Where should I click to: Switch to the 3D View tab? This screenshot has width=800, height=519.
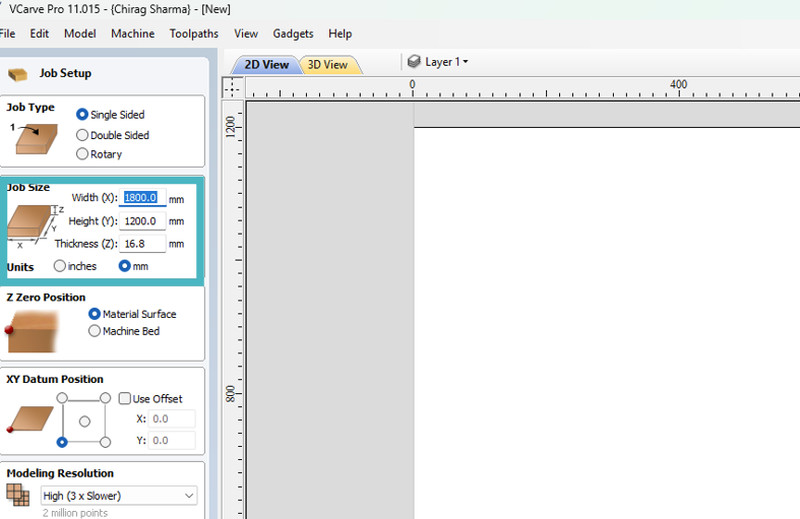[x=328, y=65]
